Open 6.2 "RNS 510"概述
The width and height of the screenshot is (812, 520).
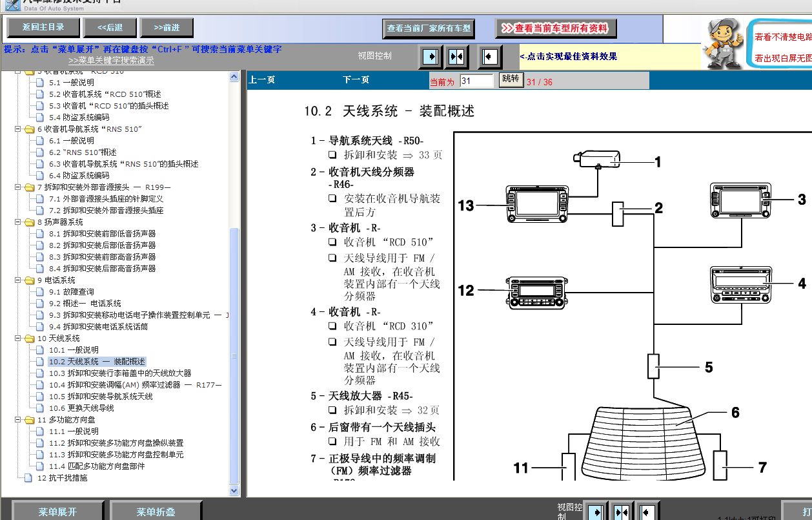(83, 152)
